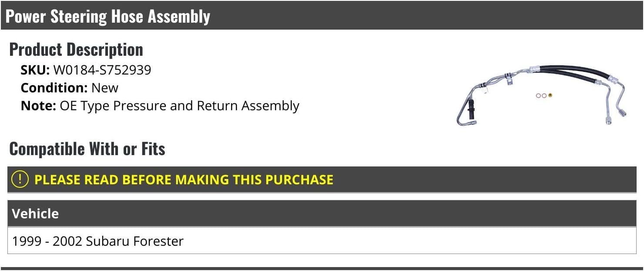Click the two red O-ring seals

point(541,95)
